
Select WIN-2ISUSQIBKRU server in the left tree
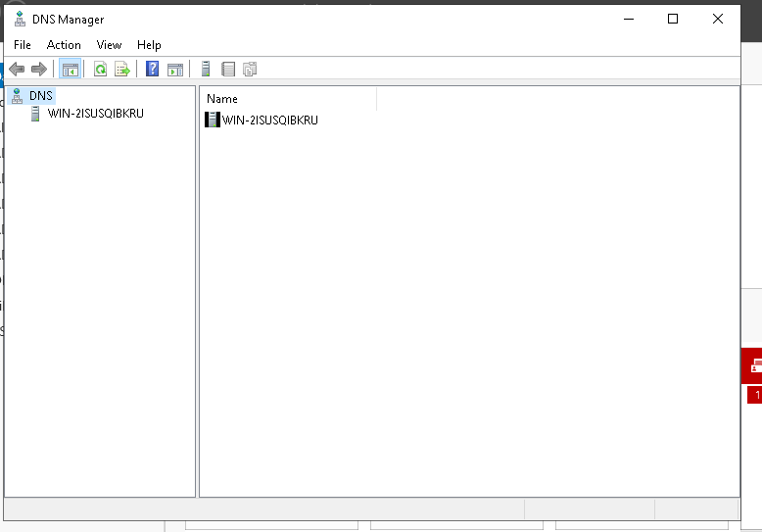point(95,114)
